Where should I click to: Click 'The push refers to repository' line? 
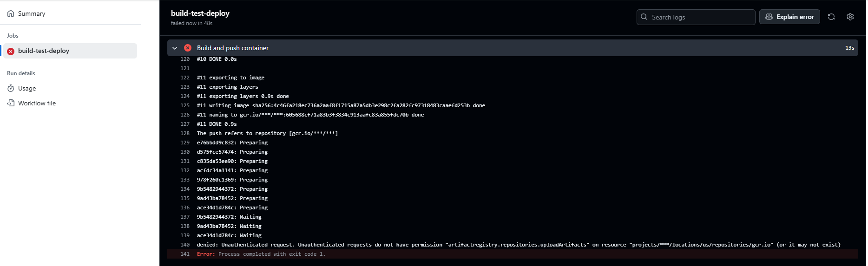(268, 133)
